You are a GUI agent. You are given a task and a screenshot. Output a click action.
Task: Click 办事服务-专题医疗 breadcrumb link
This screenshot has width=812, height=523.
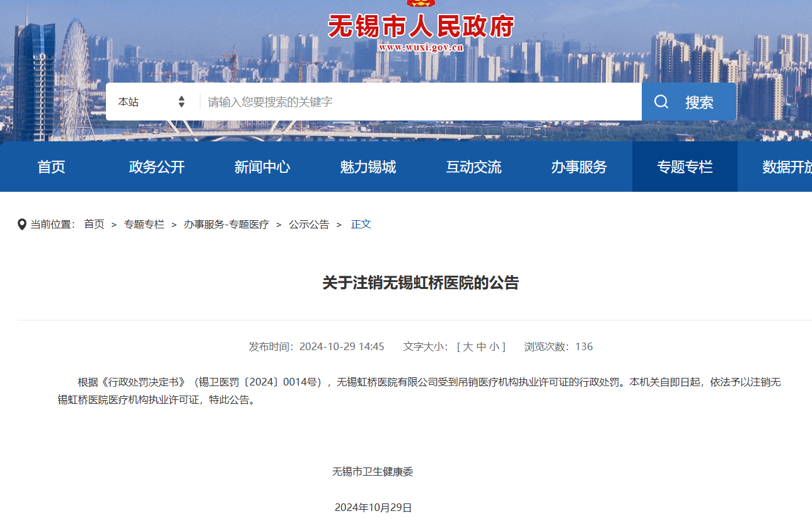pyautogui.click(x=226, y=224)
